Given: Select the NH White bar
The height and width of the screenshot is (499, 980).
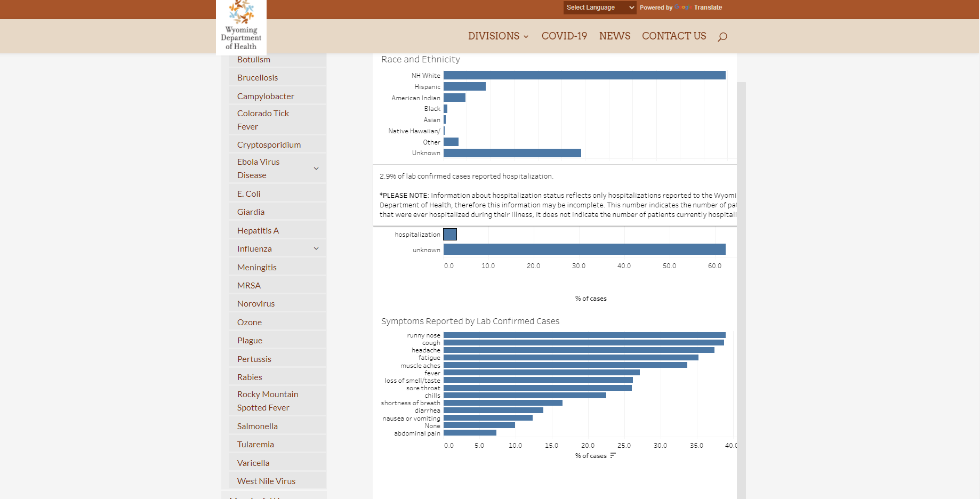Looking at the screenshot, I should [x=584, y=75].
